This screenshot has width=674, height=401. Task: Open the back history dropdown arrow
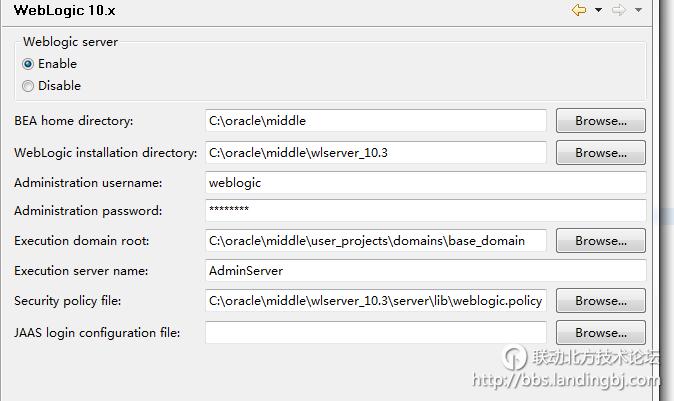pos(599,10)
